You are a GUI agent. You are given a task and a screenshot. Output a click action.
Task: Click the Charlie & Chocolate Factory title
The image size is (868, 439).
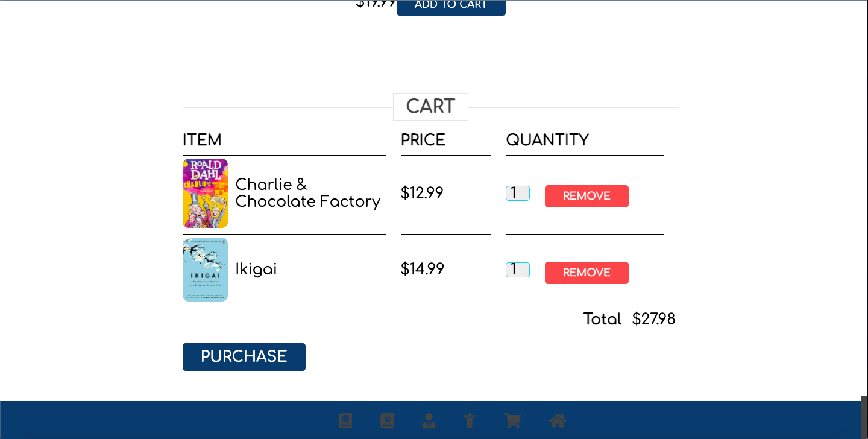[307, 193]
